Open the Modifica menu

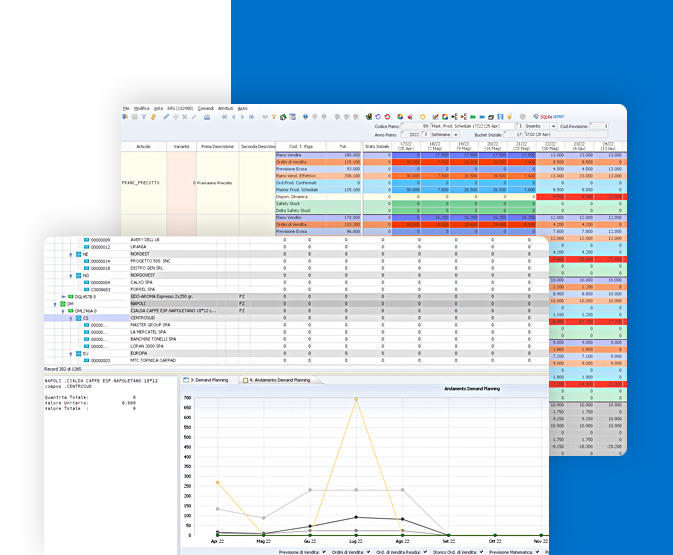141,109
